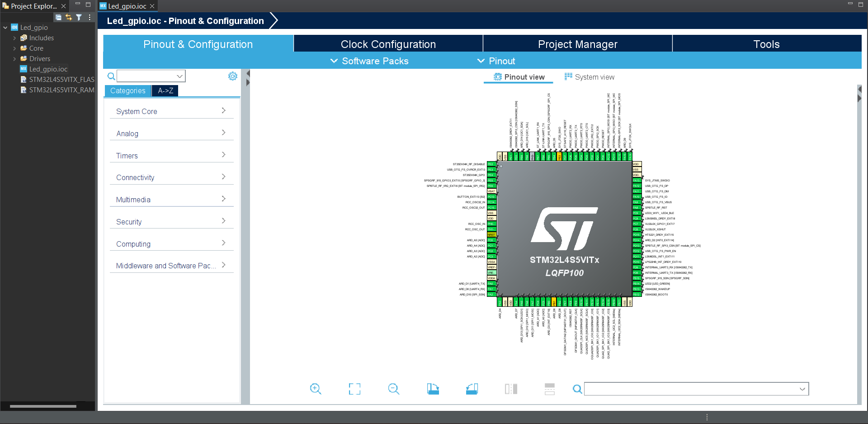This screenshot has width=868, height=424.
Task: Open the Connectivity category
Action: (x=171, y=177)
